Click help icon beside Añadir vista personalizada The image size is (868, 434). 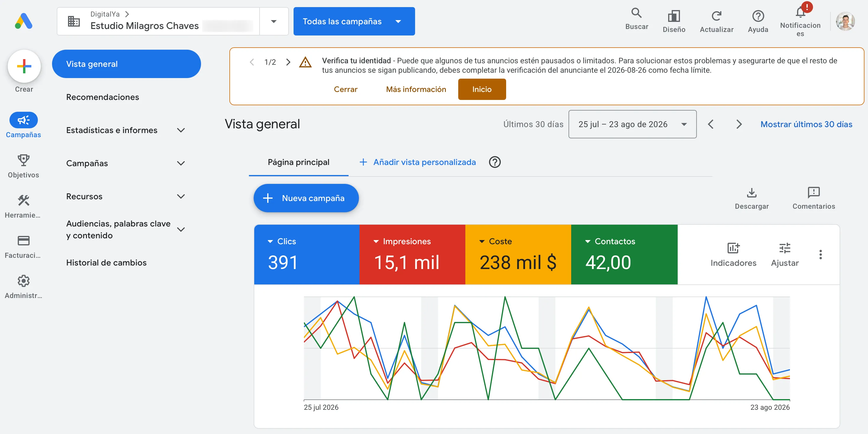495,162
